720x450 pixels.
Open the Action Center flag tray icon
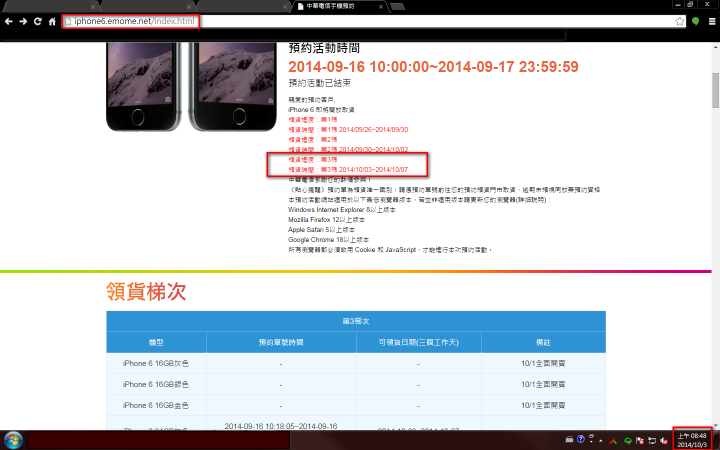[639, 441]
